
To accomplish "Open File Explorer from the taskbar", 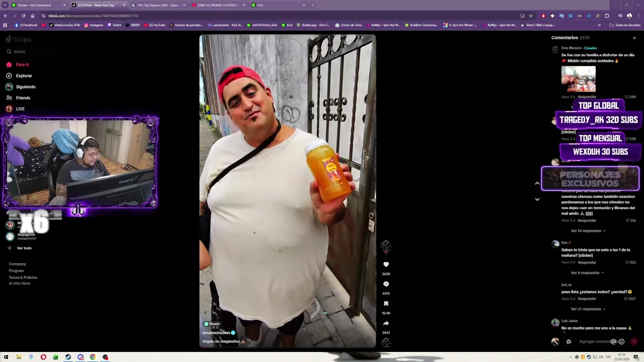I will tap(19, 357).
